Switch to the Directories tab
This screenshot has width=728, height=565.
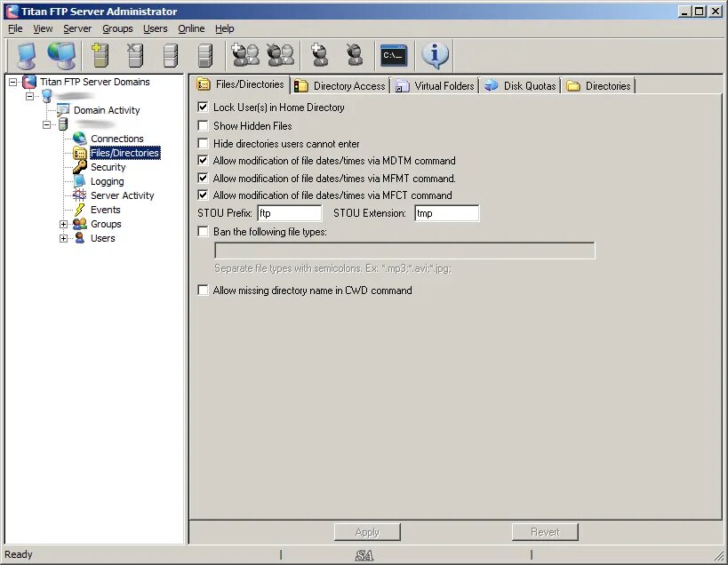pyautogui.click(x=598, y=86)
